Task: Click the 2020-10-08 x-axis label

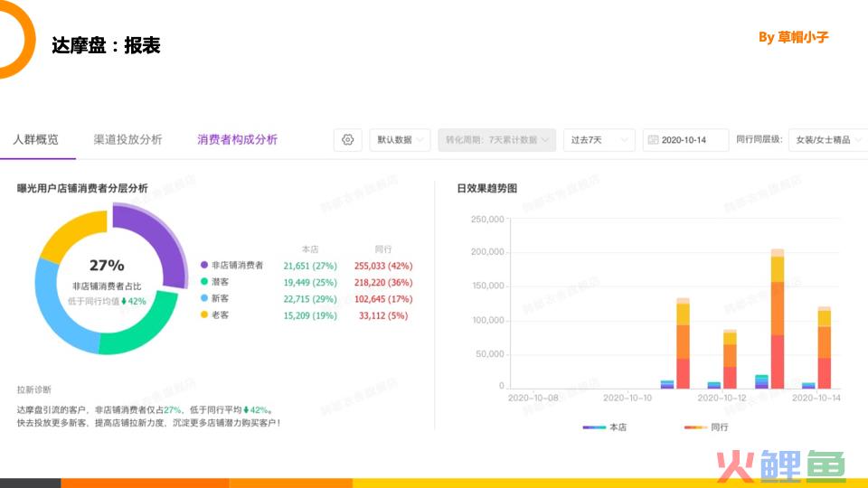Action: pos(533,398)
